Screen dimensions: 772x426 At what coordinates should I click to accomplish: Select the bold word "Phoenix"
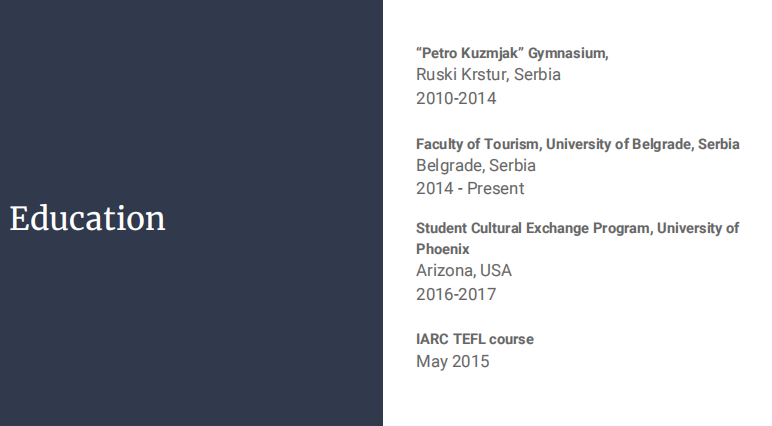point(443,249)
